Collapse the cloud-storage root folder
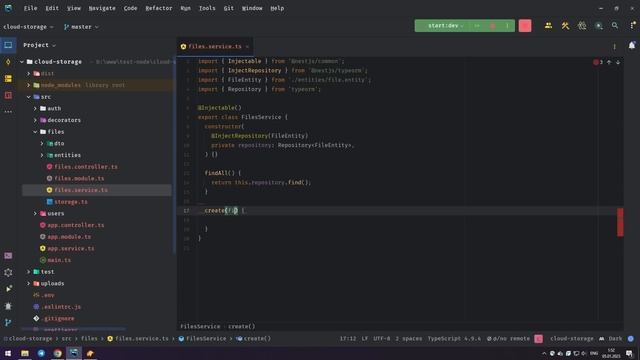The height and width of the screenshot is (360, 640). point(22,62)
